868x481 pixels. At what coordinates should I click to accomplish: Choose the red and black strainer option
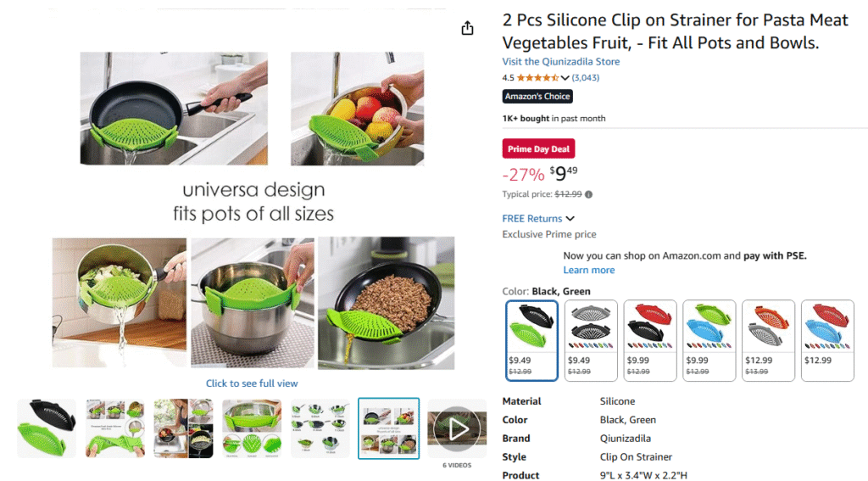tap(650, 340)
